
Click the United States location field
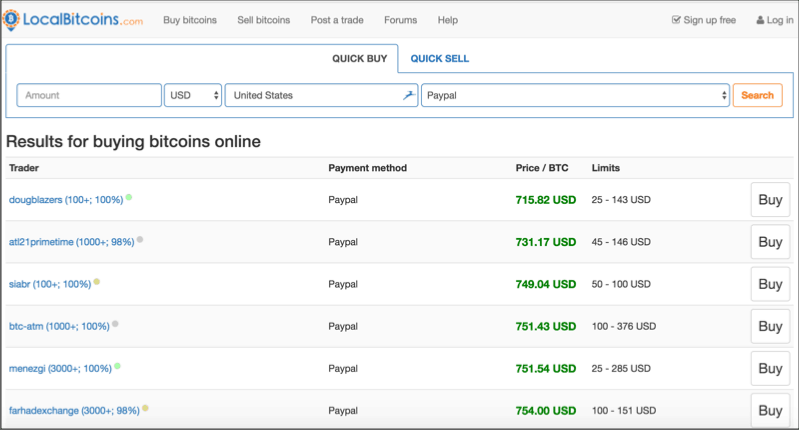pos(322,95)
